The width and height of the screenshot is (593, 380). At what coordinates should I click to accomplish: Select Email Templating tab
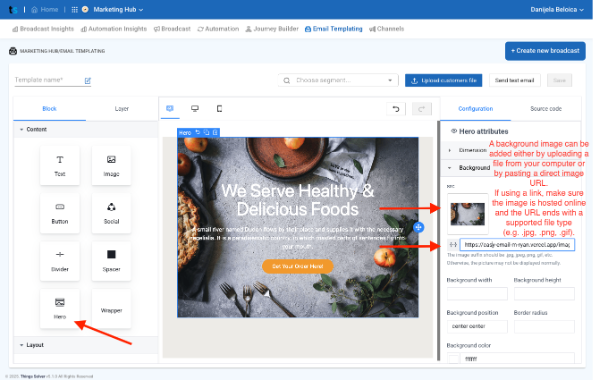(x=334, y=29)
